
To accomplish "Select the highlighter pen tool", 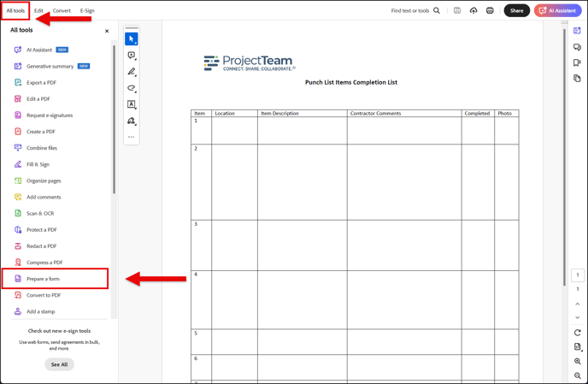I will pos(132,71).
